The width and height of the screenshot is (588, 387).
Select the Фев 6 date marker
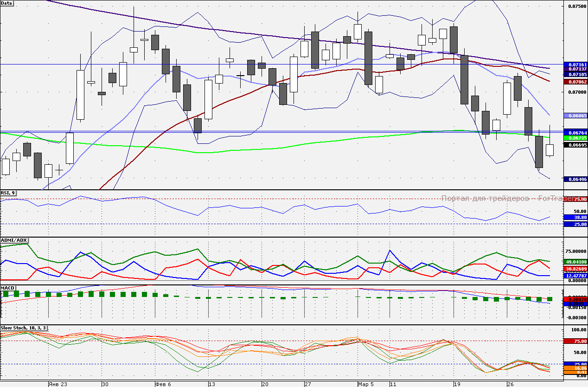pyautogui.click(x=163, y=384)
